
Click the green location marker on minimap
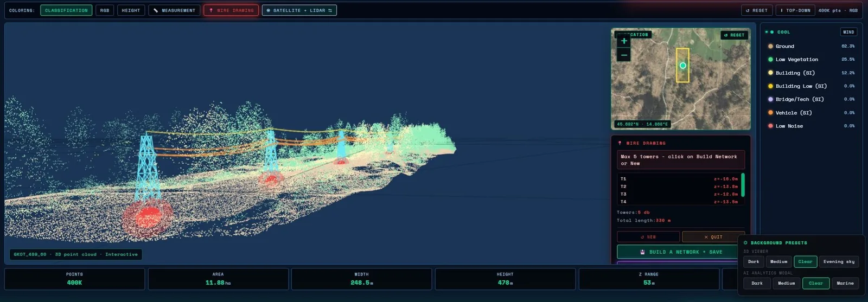[x=683, y=66]
